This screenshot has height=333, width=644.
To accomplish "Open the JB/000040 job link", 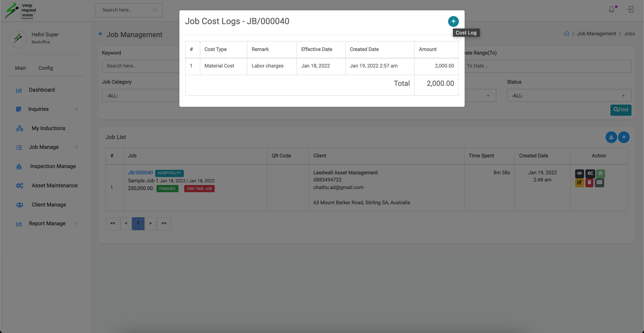I will pos(140,173).
